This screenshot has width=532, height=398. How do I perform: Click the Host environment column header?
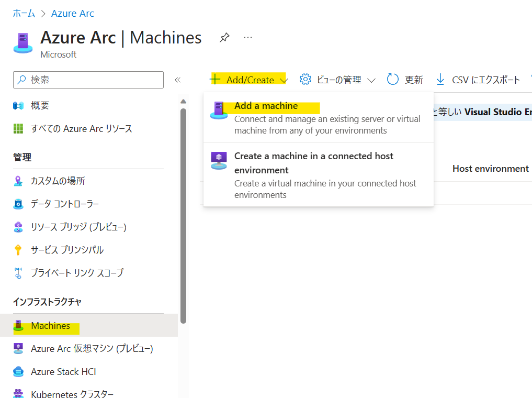click(x=490, y=169)
